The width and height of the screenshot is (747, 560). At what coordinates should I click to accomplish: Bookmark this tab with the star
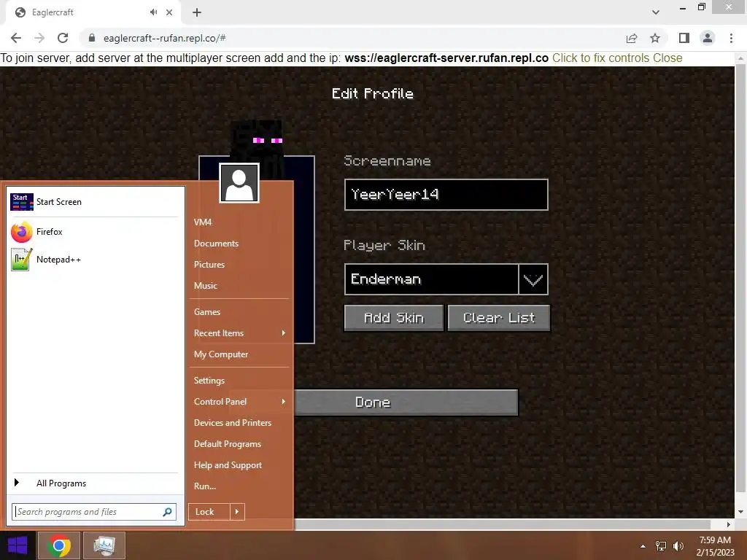(655, 38)
